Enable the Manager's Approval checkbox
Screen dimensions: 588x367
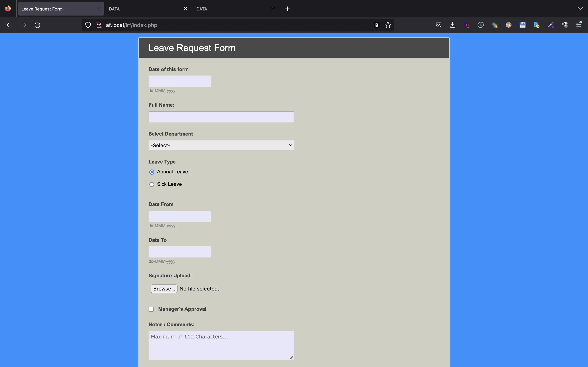pyautogui.click(x=151, y=309)
